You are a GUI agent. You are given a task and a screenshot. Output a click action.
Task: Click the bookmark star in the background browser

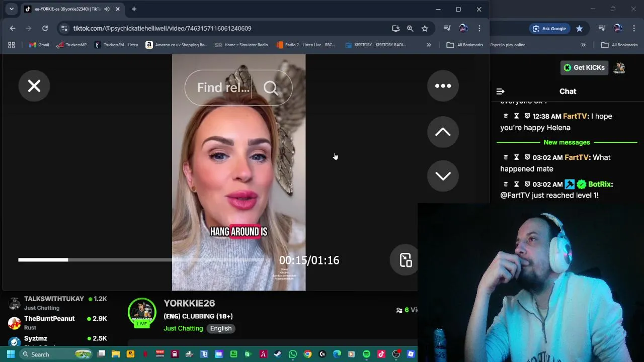pyautogui.click(x=580, y=28)
